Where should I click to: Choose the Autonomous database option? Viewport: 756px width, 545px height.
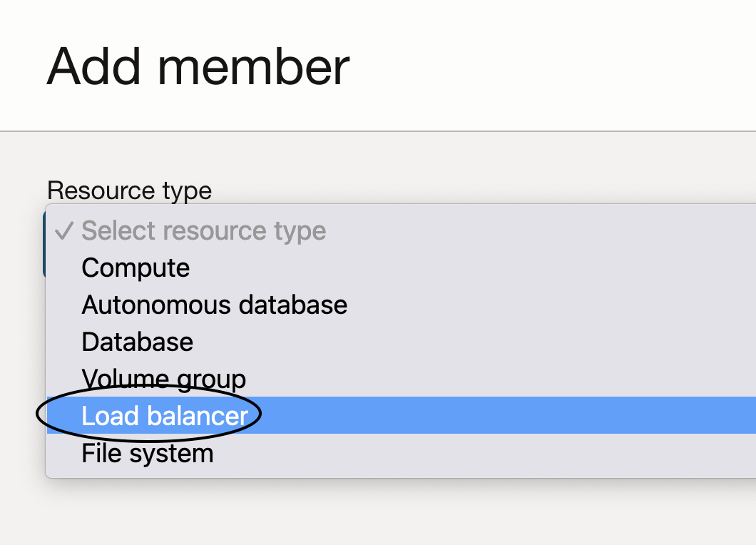coord(214,305)
